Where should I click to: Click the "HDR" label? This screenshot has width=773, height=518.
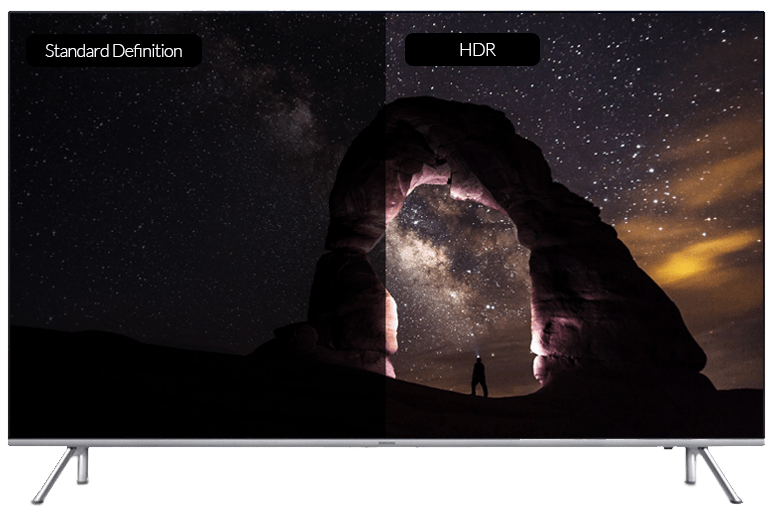472,50
